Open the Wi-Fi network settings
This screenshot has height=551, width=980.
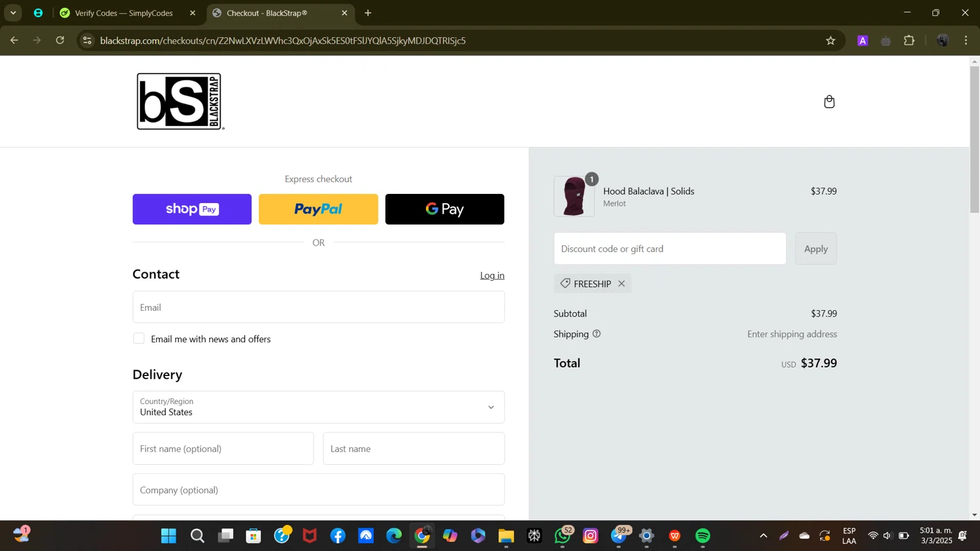(873, 536)
